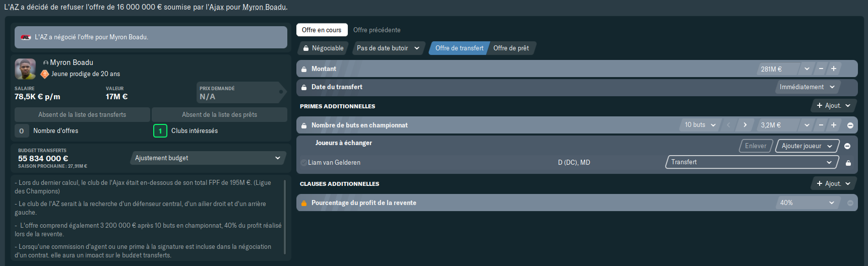Screen dimensions: 868x266
Task: Click the 17M € player value
Action: pos(116,96)
